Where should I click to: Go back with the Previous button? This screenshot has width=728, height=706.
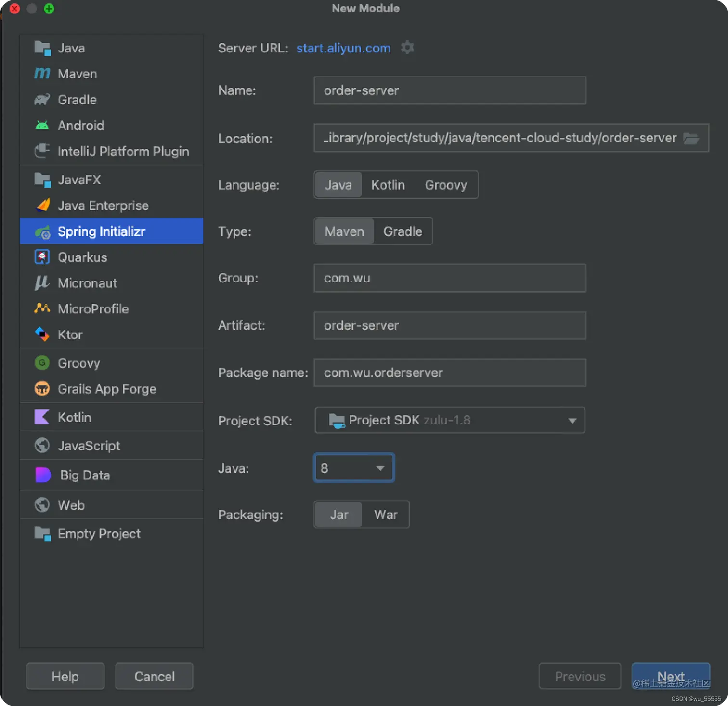tap(580, 676)
